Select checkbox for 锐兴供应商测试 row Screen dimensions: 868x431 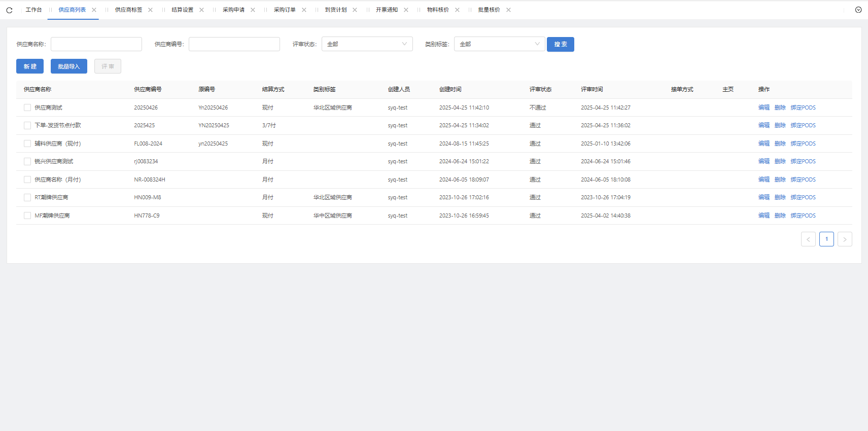(x=27, y=161)
